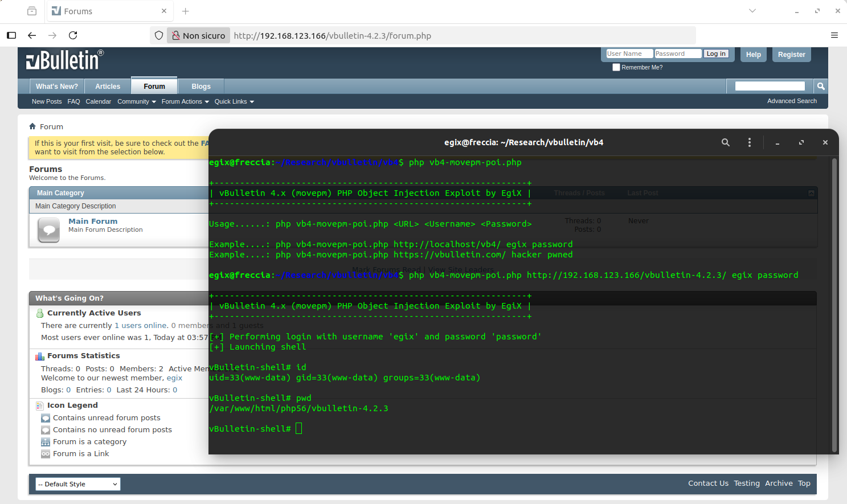Focus the User Name input field
Image resolution: width=847 pixels, height=504 pixels.
pyautogui.click(x=629, y=54)
